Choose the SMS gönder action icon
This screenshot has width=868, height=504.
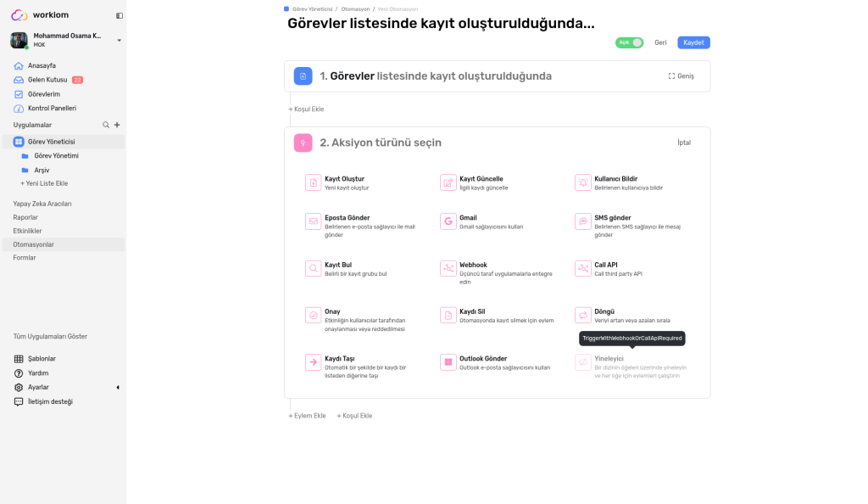pyautogui.click(x=583, y=221)
